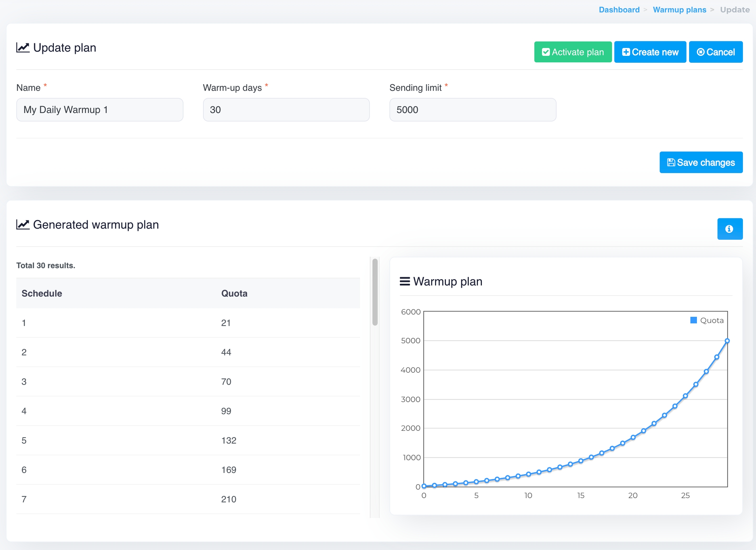
Task: Go to the Dashboard breadcrumb link
Action: (619, 10)
